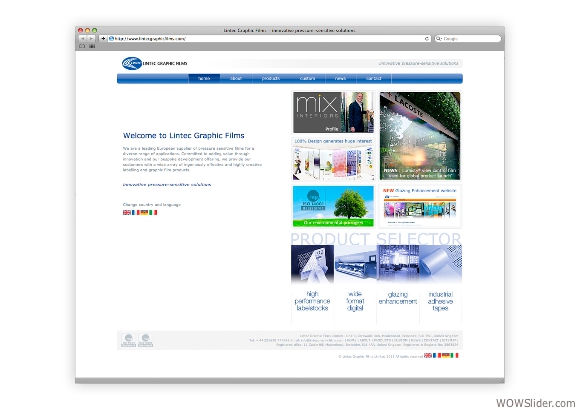Open the Lacoste window film image
This screenshot has height=412, width=580.
[x=420, y=136]
